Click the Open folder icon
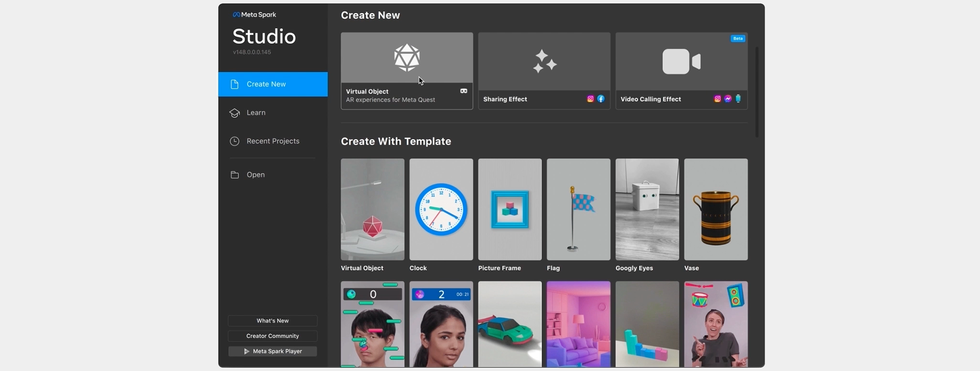Screen dimensions: 980x371 (x=234, y=175)
